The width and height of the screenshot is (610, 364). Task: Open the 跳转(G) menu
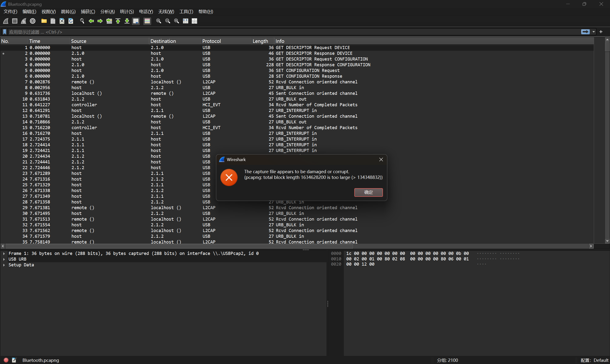point(68,11)
